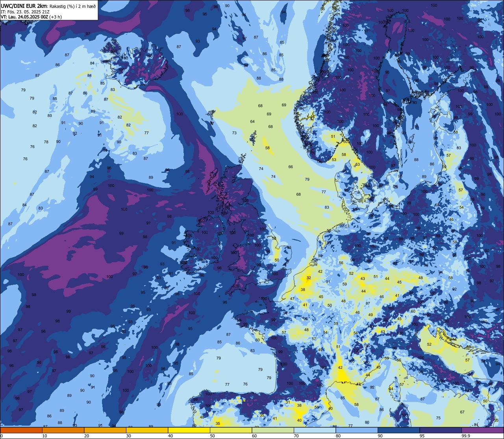The height and width of the screenshot is (439, 504).
Task: Click the 'Rakastig (%) í 2 m hæð' label
Action: tap(72, 6)
